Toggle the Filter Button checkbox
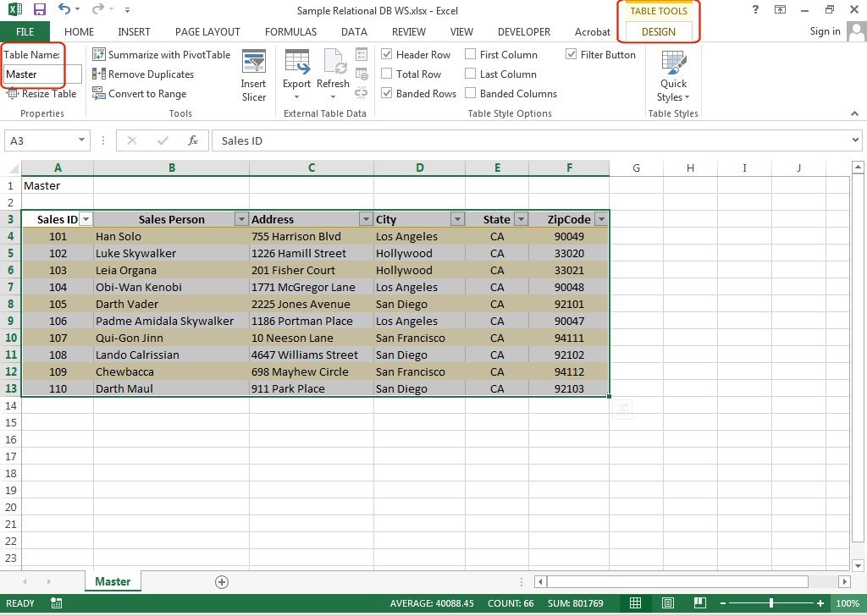The image size is (867, 616). point(572,54)
